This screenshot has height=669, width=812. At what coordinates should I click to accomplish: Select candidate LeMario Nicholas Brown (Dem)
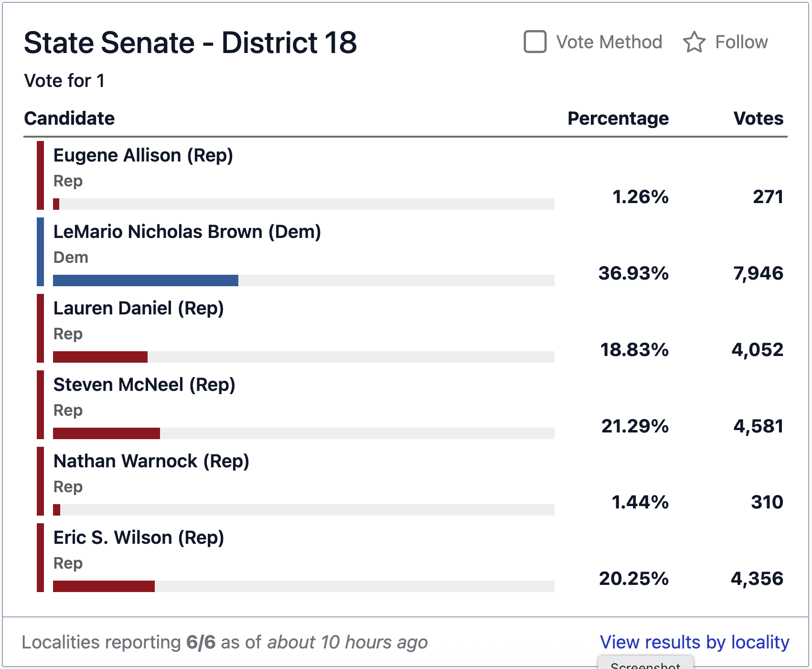click(x=187, y=232)
